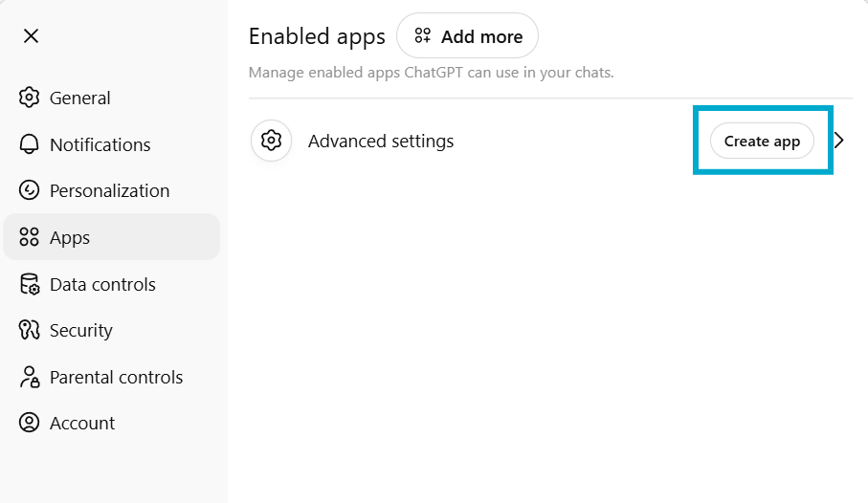Click the Add more apps button
The image size is (868, 503).
(468, 36)
